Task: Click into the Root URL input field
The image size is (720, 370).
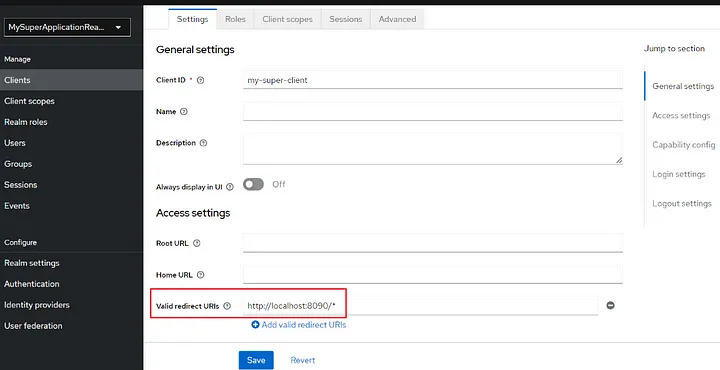Action: 433,243
